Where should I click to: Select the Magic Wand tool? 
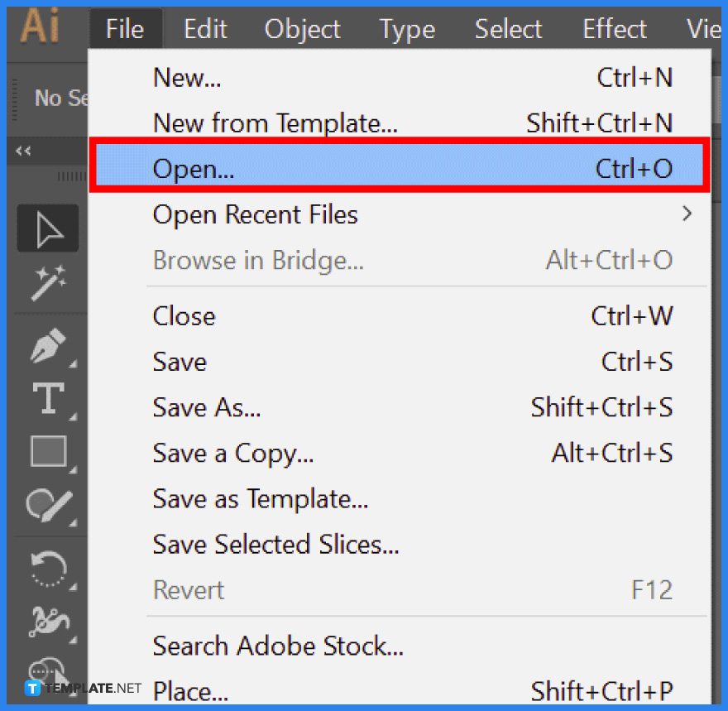49,283
